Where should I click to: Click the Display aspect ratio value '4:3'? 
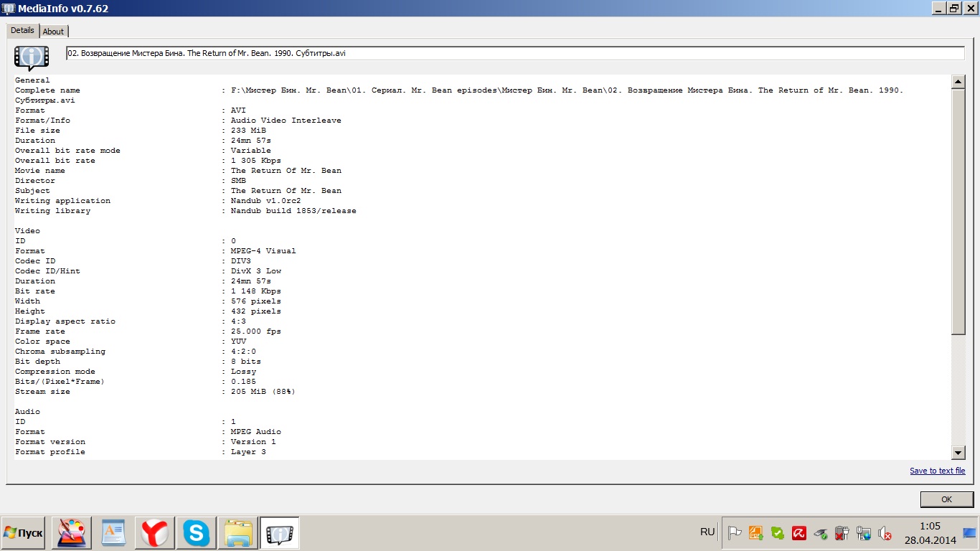[238, 321]
